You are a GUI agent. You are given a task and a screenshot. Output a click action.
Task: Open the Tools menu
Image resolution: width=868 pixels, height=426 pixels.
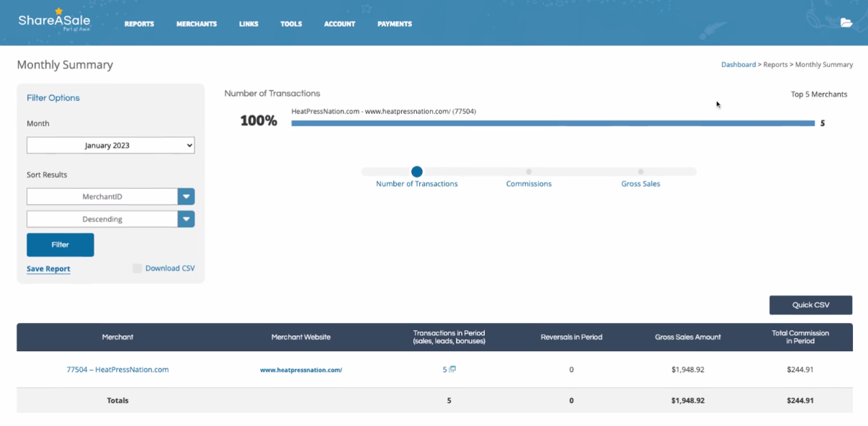pyautogui.click(x=291, y=24)
